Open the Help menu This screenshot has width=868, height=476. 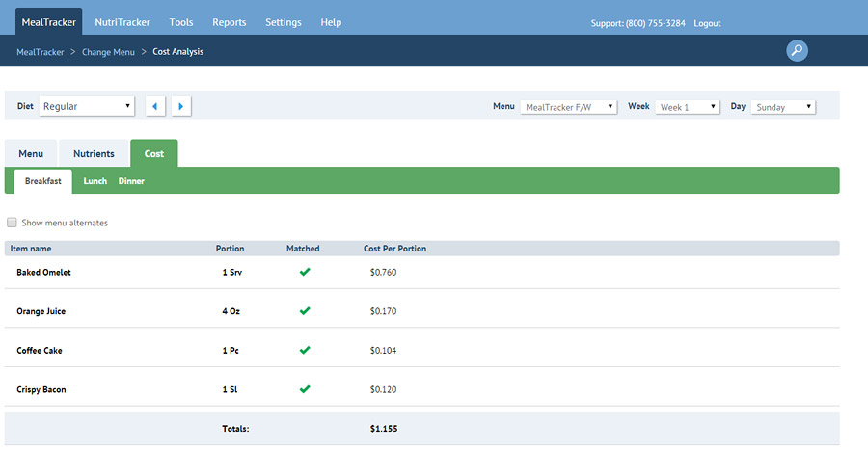coord(331,22)
